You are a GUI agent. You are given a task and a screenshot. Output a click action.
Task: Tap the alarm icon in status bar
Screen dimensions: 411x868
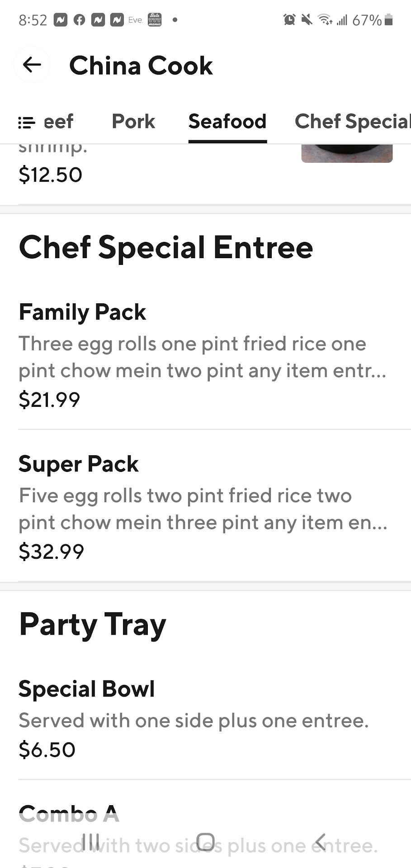(x=289, y=19)
